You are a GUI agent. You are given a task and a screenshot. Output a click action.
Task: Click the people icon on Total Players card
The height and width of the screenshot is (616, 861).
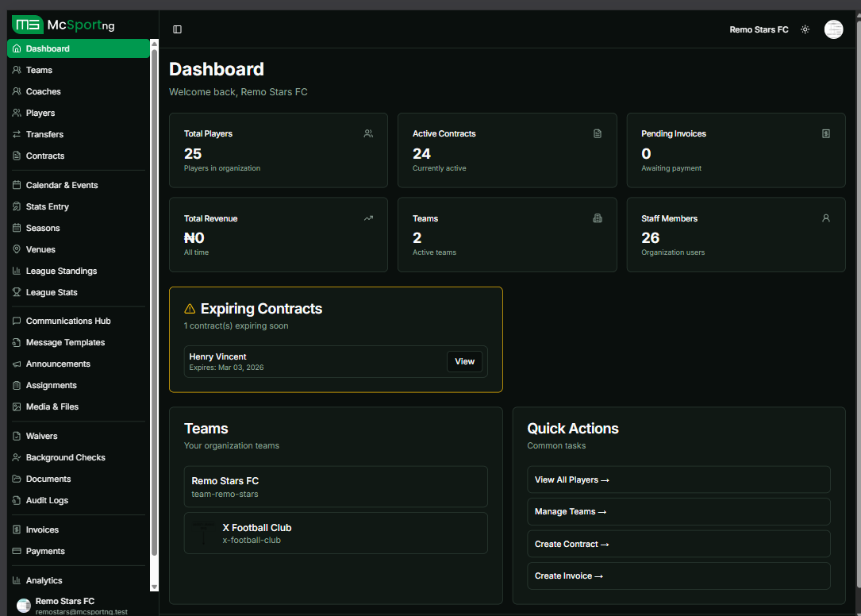(368, 133)
